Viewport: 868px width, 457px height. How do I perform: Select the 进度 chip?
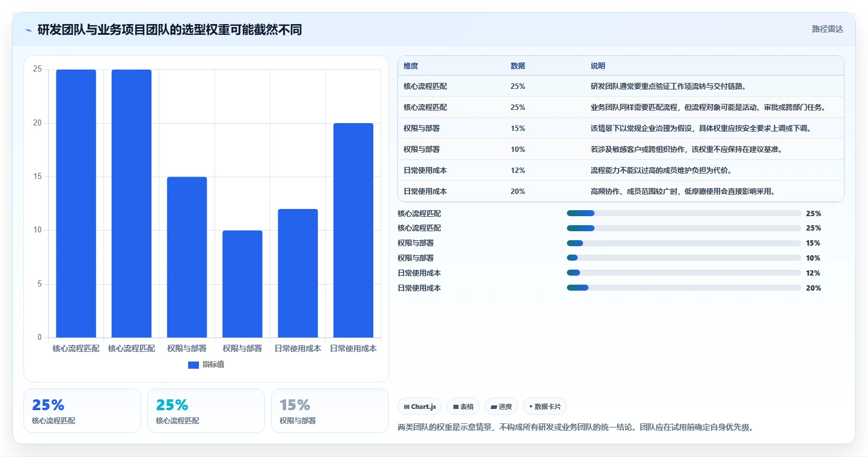click(501, 407)
